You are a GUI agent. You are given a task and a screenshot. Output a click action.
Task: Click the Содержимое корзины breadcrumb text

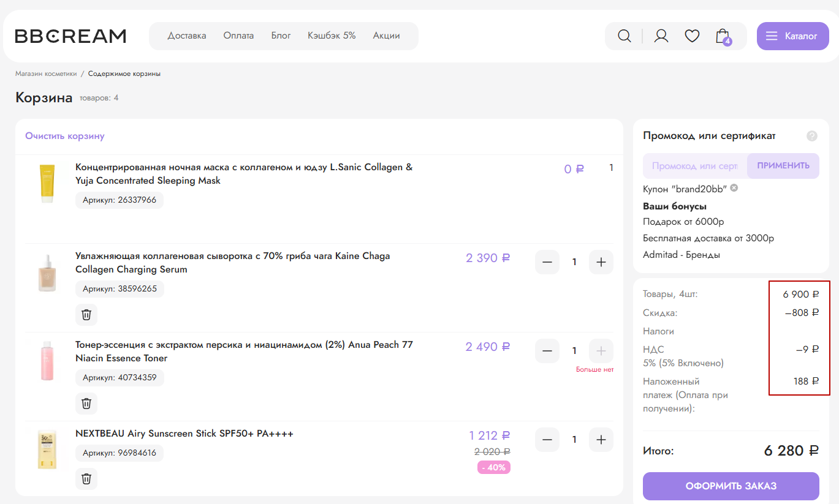pyautogui.click(x=124, y=73)
